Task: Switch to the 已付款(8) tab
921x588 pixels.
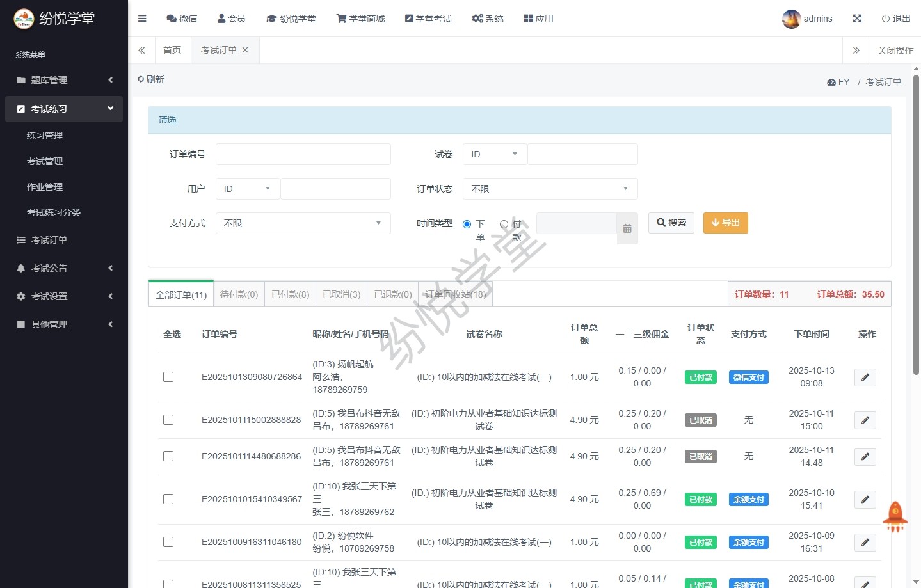Action: coord(290,294)
